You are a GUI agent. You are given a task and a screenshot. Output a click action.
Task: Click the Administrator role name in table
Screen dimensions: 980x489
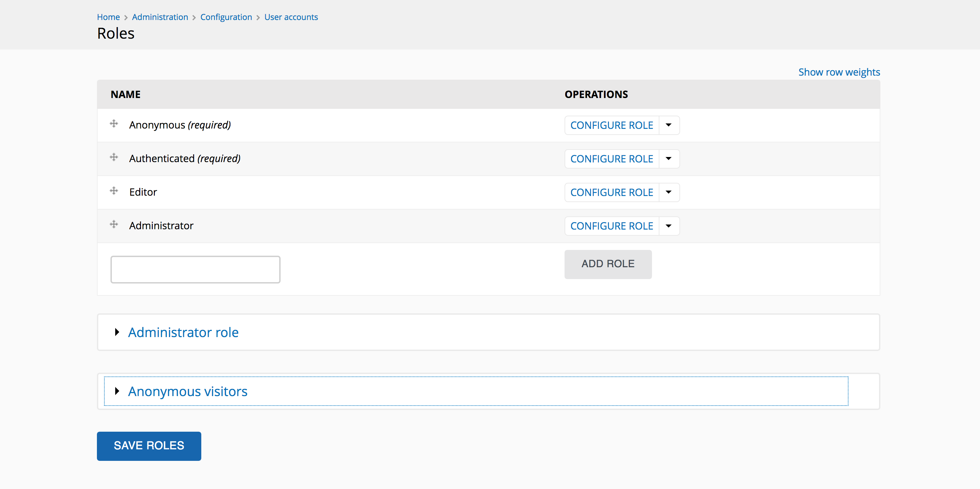click(161, 226)
